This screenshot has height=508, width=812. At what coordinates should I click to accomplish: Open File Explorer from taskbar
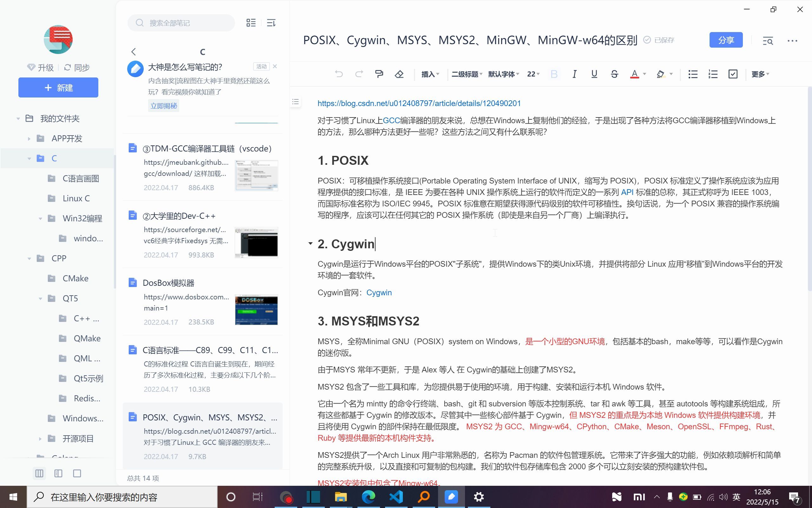tap(341, 497)
